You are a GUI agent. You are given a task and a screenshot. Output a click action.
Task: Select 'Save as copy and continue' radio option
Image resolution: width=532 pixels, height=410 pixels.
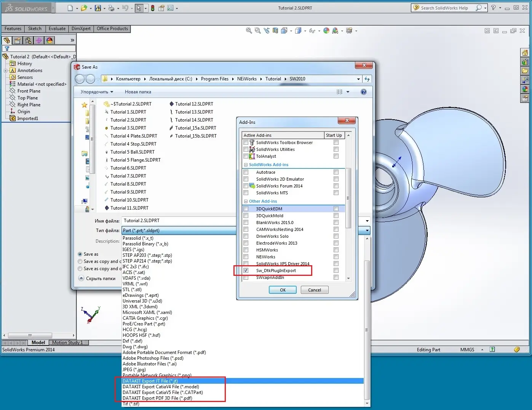80,261
